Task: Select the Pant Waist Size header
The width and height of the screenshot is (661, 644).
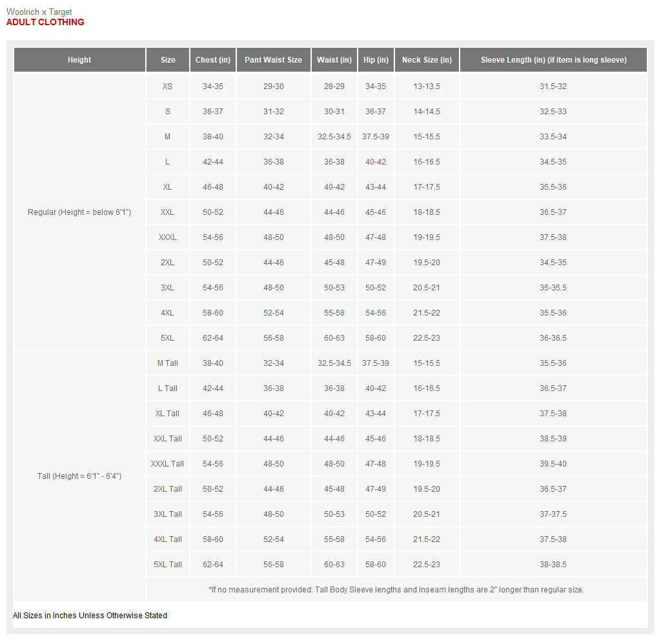Action: pyautogui.click(x=273, y=60)
